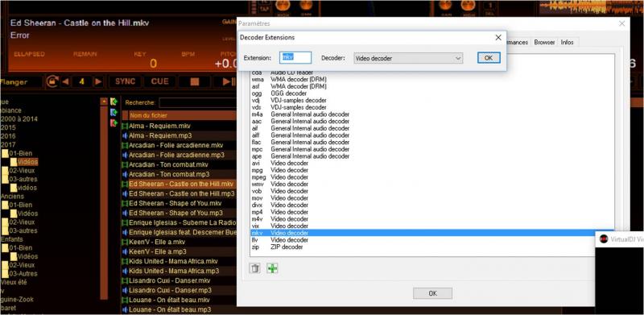Toggle the SYNC button on the deck
This screenshot has height=315, width=644.
126,81
